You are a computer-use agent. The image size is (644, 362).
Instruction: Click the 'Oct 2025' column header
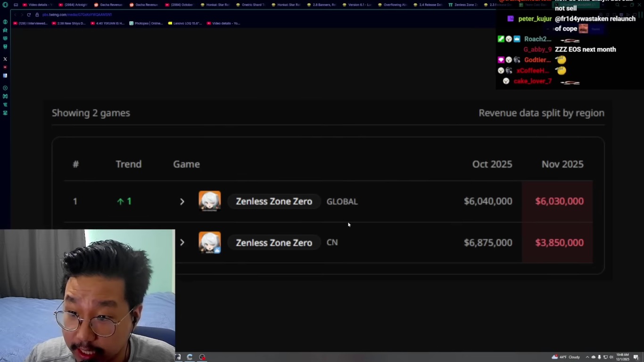click(492, 164)
